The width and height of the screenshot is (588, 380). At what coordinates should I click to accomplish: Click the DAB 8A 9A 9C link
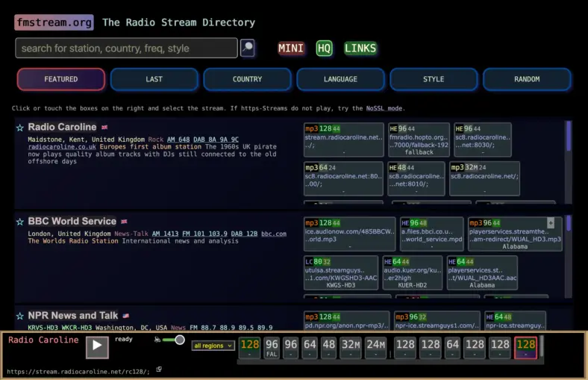point(216,140)
